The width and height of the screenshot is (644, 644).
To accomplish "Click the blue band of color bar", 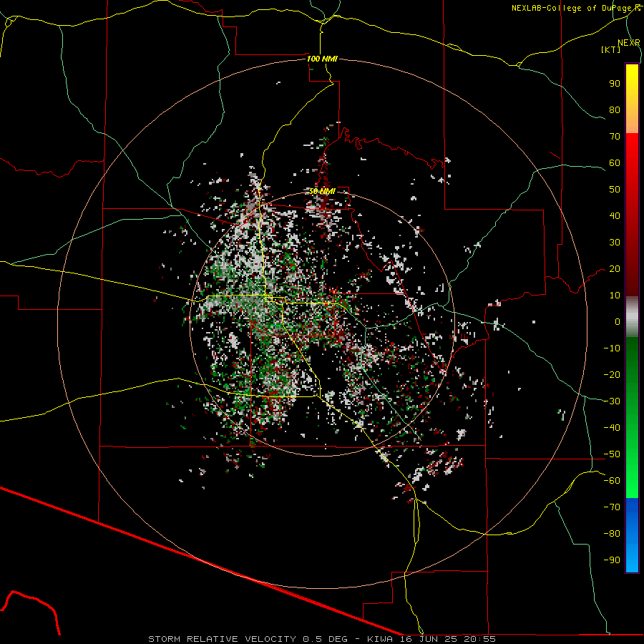I will (x=632, y=535).
